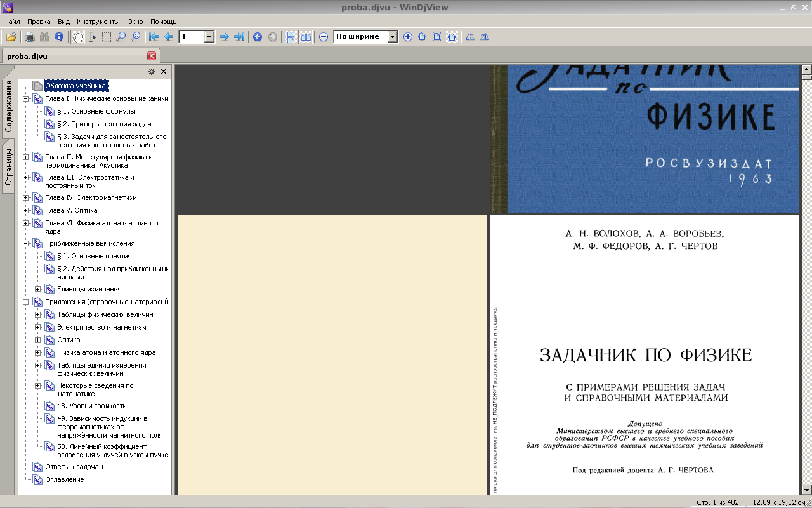Toggle the hand drag tool

[77, 37]
